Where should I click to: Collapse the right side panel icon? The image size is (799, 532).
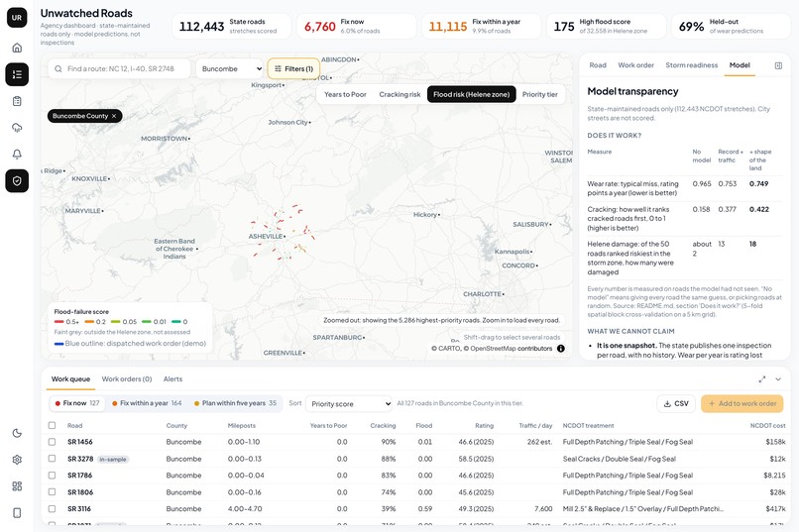(x=778, y=65)
